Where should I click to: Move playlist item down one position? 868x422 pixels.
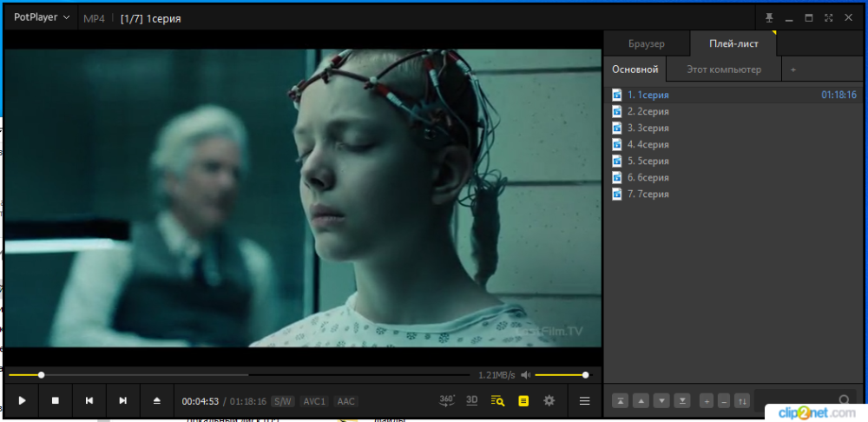(x=662, y=400)
